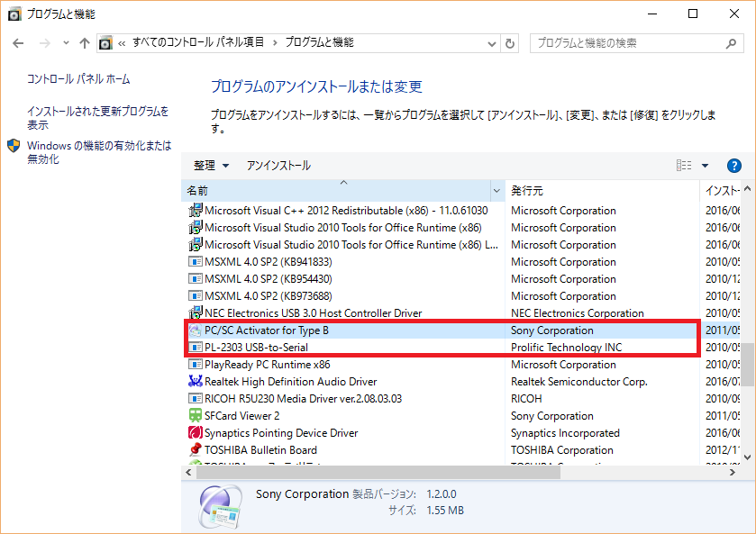Select the SFCard Viewer 2 train icon

point(196,415)
